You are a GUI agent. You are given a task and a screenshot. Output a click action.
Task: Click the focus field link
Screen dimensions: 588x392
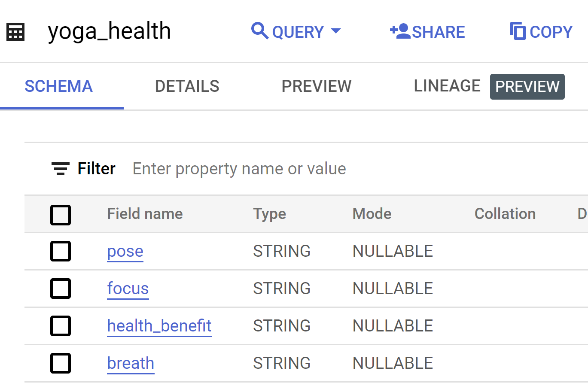(x=128, y=289)
